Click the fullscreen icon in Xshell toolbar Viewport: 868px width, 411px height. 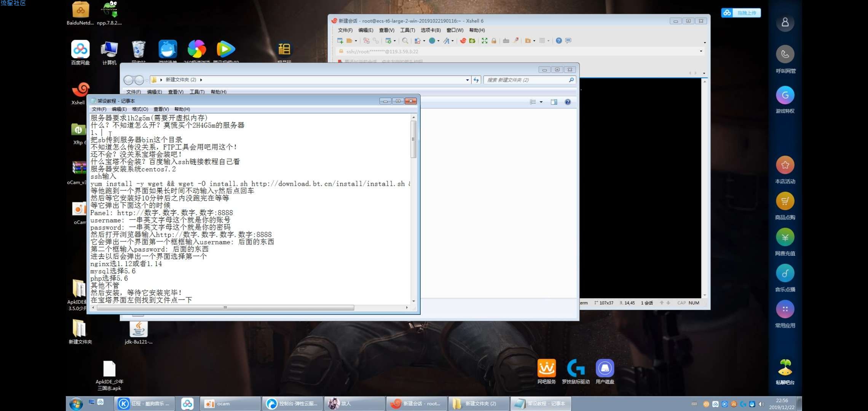click(x=484, y=41)
